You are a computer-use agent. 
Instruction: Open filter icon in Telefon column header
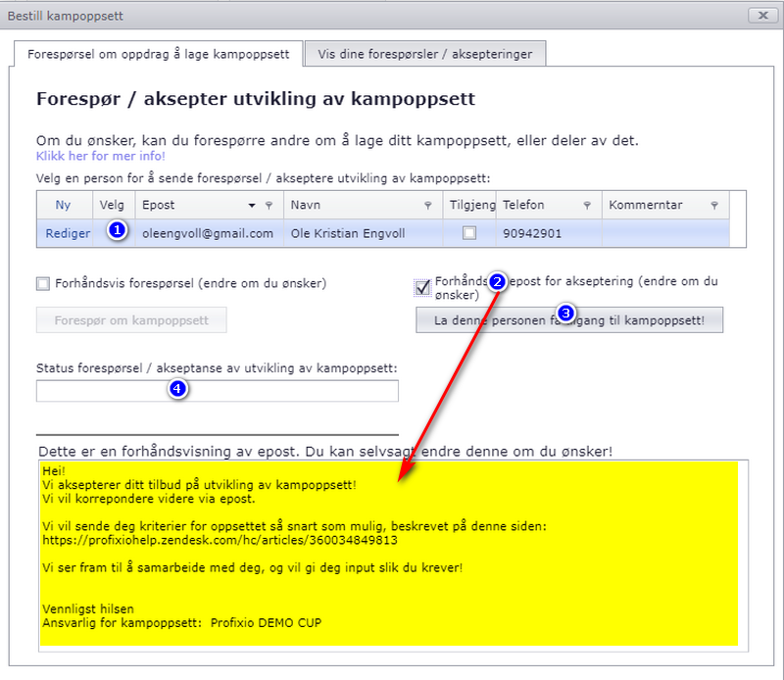tap(587, 206)
